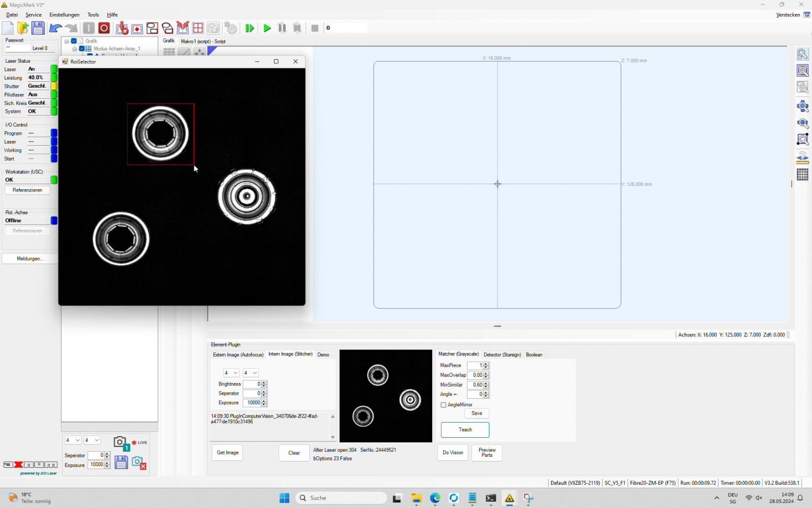Image resolution: width=812 pixels, height=508 pixels.
Task: Toggle the grid view icon in right sidebar
Action: pyautogui.click(x=803, y=175)
